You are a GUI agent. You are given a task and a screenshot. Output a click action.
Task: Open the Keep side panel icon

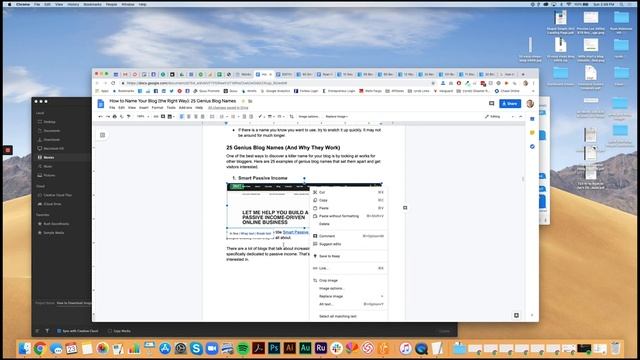click(x=532, y=133)
